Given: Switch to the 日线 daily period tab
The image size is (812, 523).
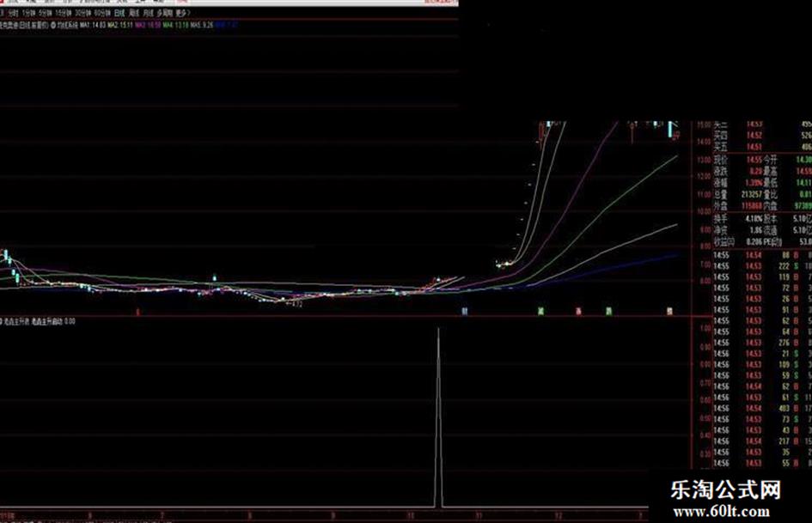Looking at the screenshot, I should (x=119, y=13).
